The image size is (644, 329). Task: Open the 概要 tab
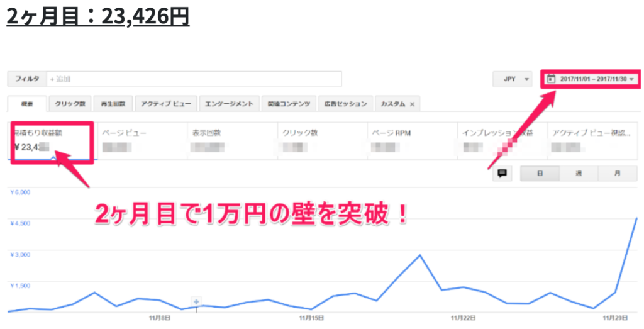(x=27, y=104)
